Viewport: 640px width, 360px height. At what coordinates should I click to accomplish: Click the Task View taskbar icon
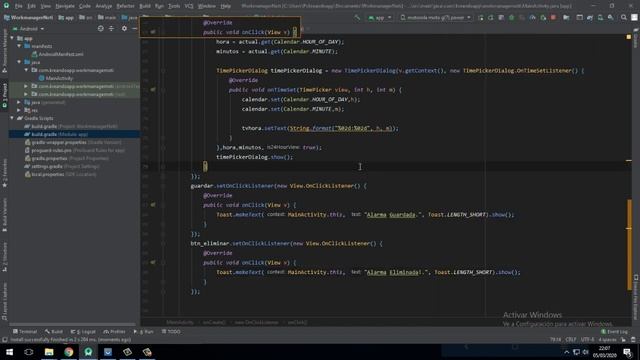29,352
